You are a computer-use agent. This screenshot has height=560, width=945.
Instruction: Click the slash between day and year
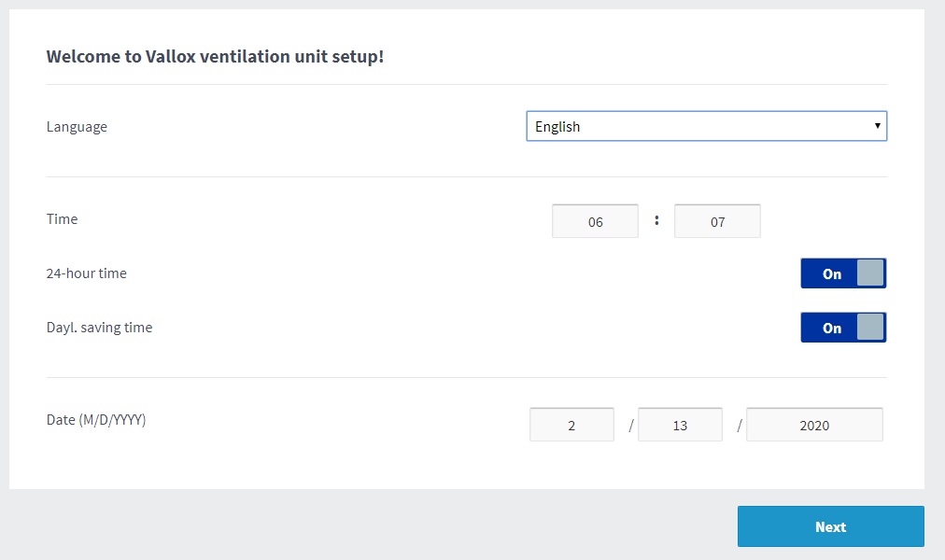pos(740,425)
